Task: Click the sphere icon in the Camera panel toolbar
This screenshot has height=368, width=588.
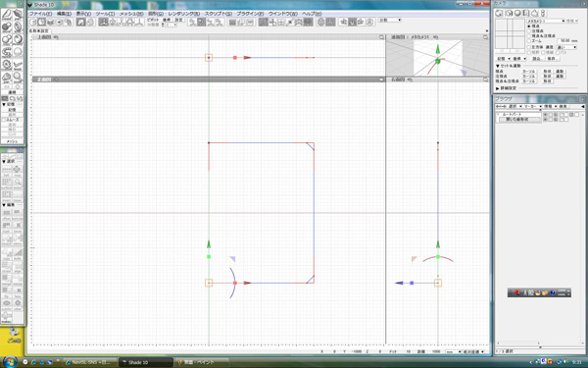Action: 517,13
